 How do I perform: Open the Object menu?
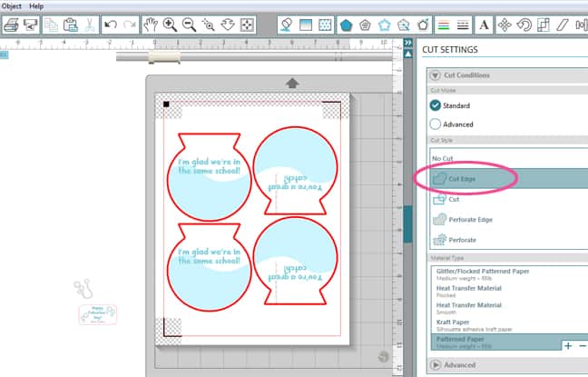coord(12,5)
